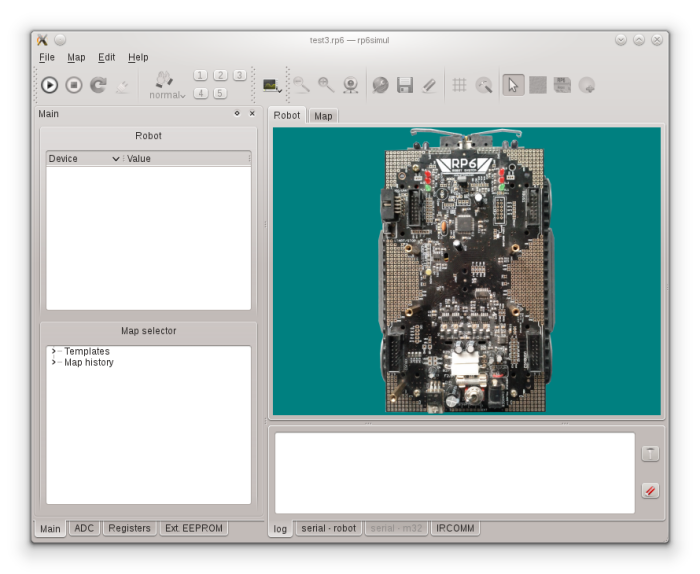Click the magnifier over light icon

pyautogui.click(x=484, y=85)
